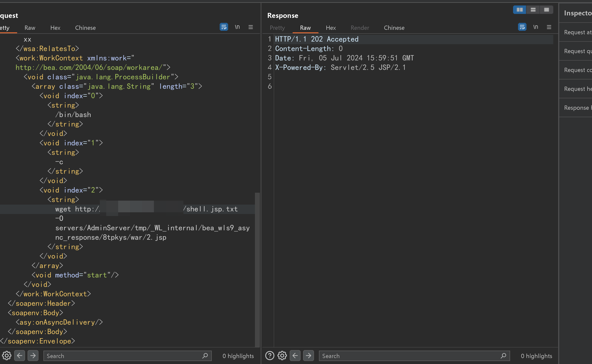The height and width of the screenshot is (364, 592).
Task: Open Response search help icon
Action: [x=270, y=356]
